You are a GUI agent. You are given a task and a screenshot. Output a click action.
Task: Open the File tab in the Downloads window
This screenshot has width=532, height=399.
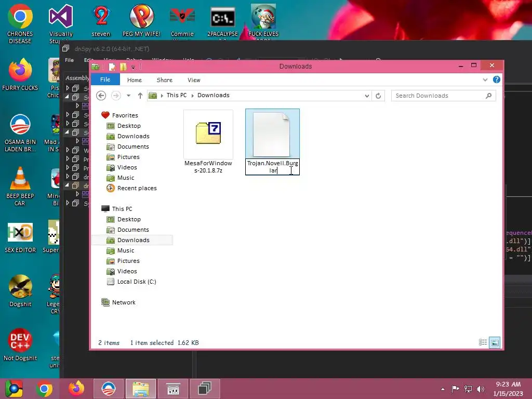105,79
